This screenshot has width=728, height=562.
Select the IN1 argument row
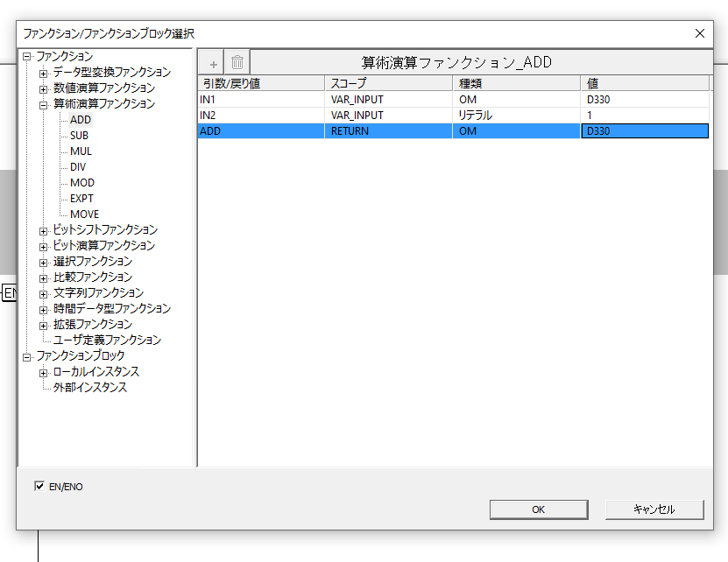[261, 100]
